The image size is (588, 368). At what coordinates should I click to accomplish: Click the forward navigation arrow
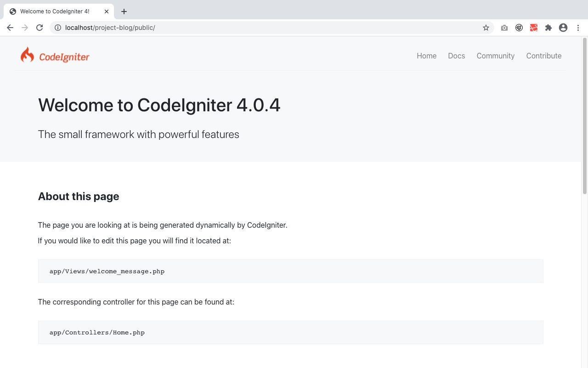click(x=25, y=28)
